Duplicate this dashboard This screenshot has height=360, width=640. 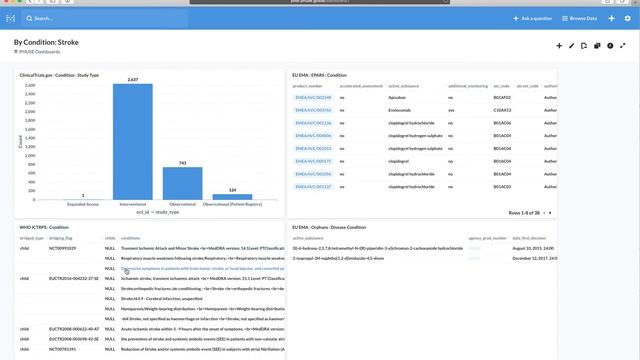pyautogui.click(x=597, y=46)
